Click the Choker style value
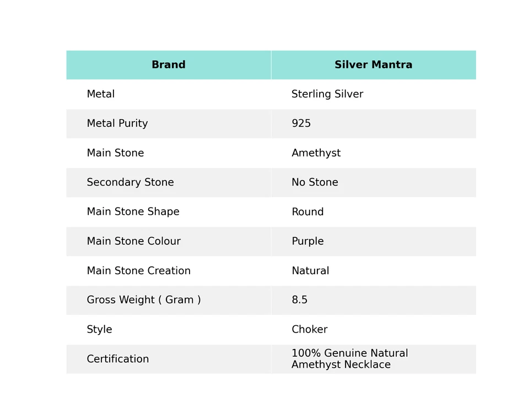Image resolution: width=529 pixels, height=420 pixels. [310, 330]
